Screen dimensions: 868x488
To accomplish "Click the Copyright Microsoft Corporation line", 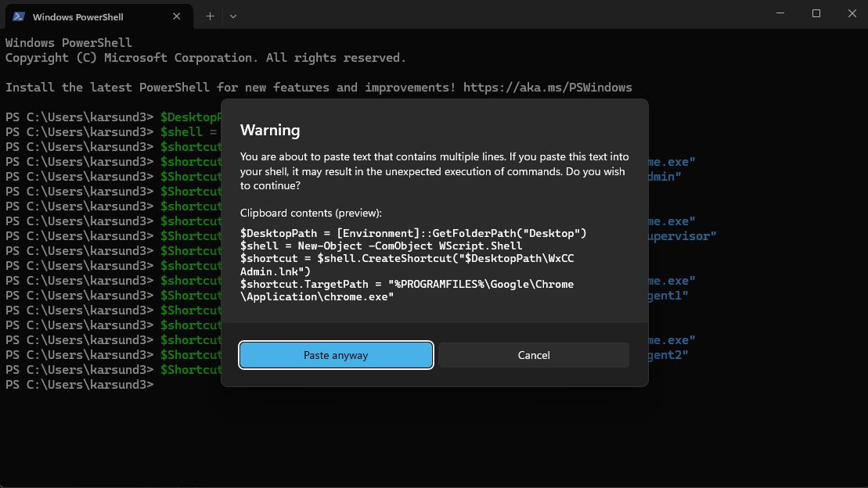I will click(x=206, y=58).
